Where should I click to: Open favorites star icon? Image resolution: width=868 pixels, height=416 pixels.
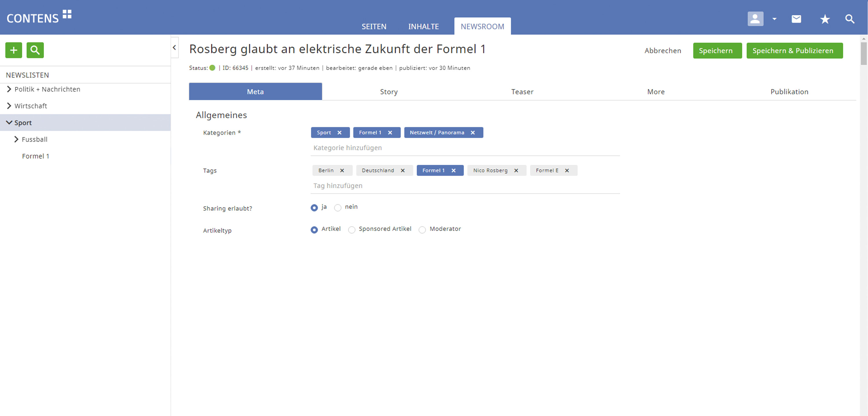pyautogui.click(x=825, y=19)
